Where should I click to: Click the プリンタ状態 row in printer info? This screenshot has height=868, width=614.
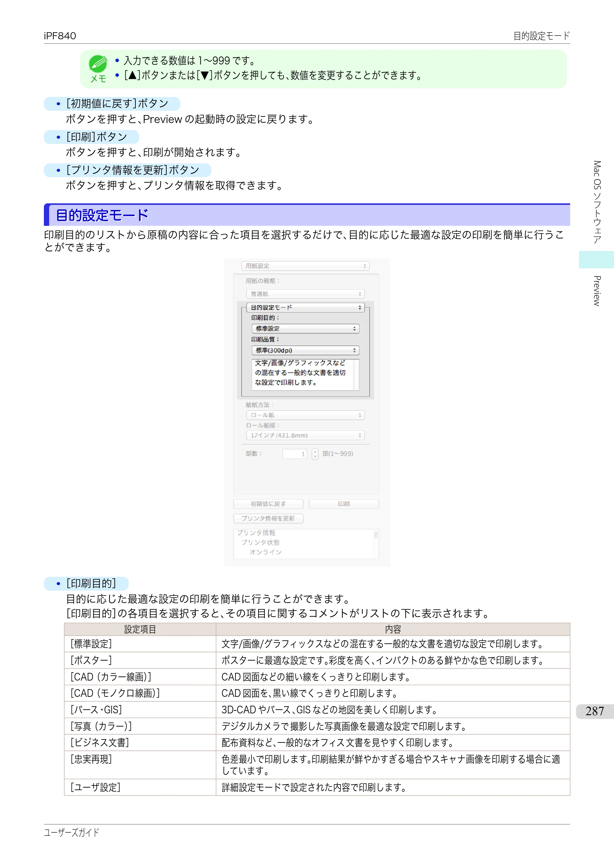click(x=260, y=542)
